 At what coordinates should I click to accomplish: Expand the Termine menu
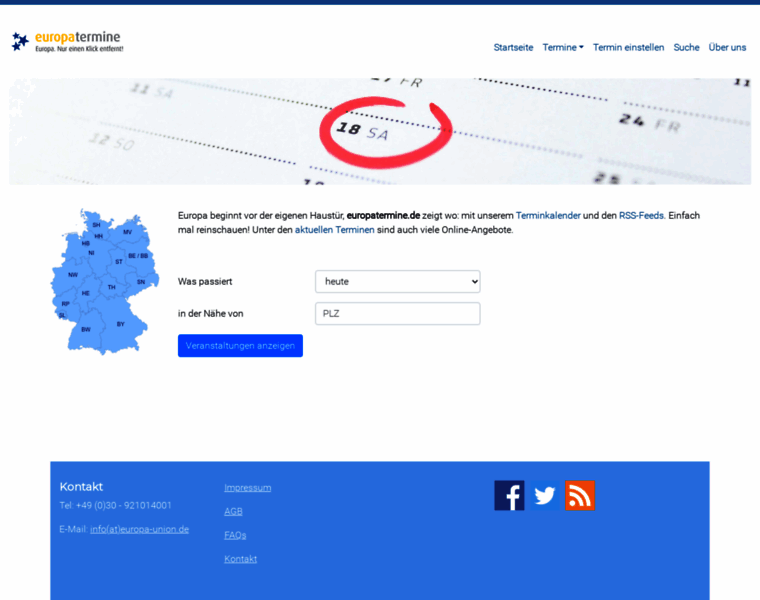(x=563, y=47)
